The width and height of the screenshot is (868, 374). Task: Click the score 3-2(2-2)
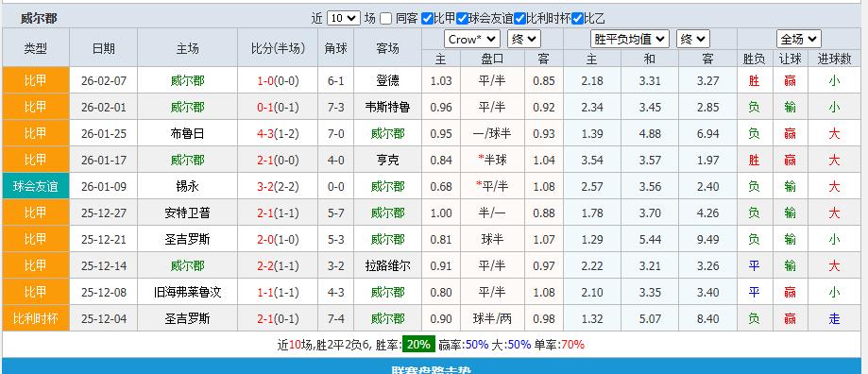278,187
